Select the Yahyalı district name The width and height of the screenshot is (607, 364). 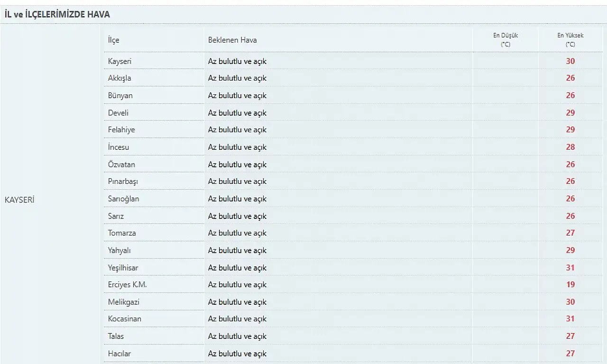tap(119, 251)
